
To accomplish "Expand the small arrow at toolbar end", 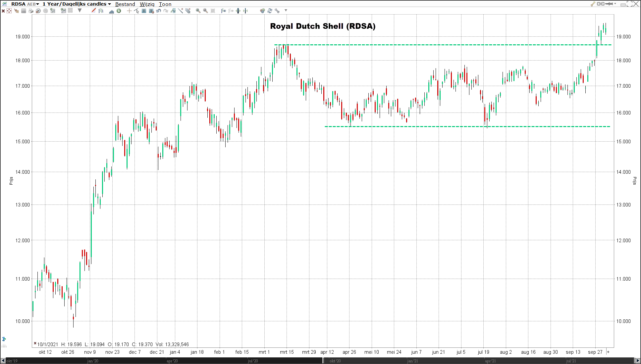I will [286, 10].
